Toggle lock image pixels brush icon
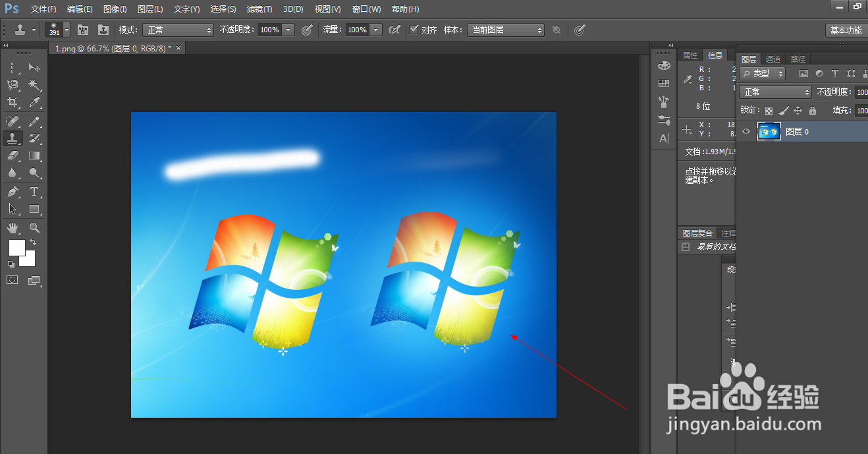The image size is (868, 454). (x=783, y=111)
